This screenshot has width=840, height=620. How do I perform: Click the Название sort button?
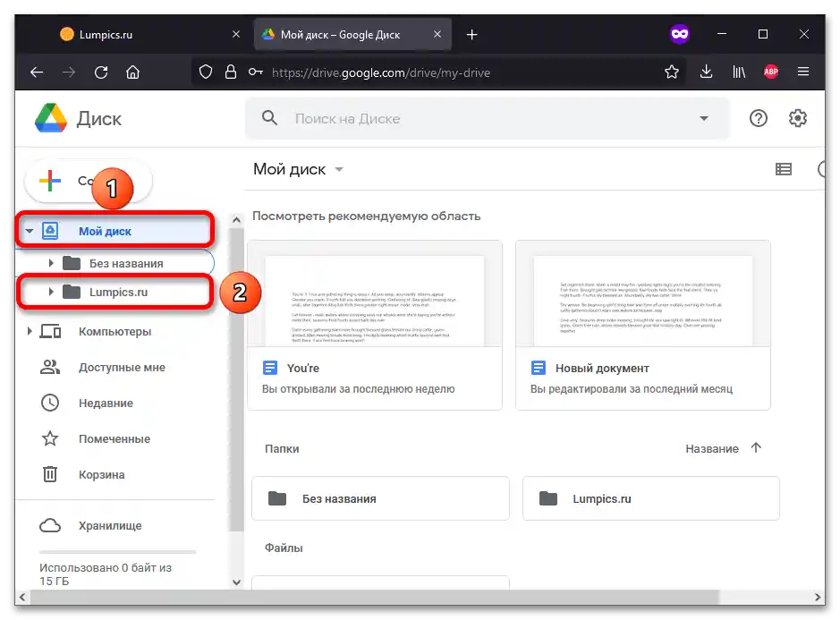pos(712,448)
